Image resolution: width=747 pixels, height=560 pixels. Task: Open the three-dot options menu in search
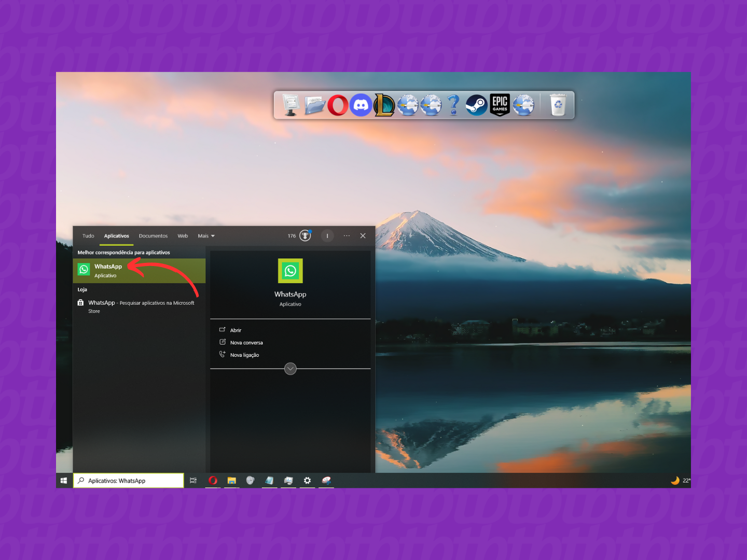pos(347,236)
